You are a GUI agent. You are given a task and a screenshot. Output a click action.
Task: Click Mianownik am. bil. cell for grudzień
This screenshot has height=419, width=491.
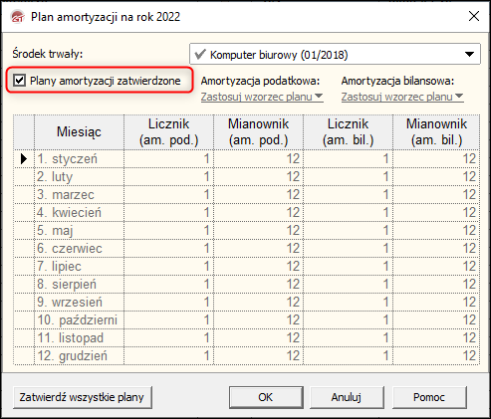[436, 356]
